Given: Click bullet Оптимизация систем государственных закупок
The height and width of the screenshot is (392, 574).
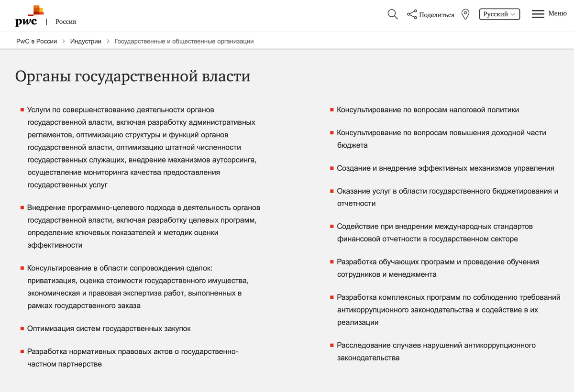Looking at the screenshot, I should click(109, 329).
